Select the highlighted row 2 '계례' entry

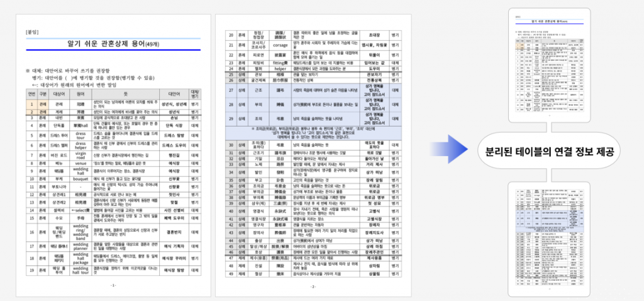[58, 111]
